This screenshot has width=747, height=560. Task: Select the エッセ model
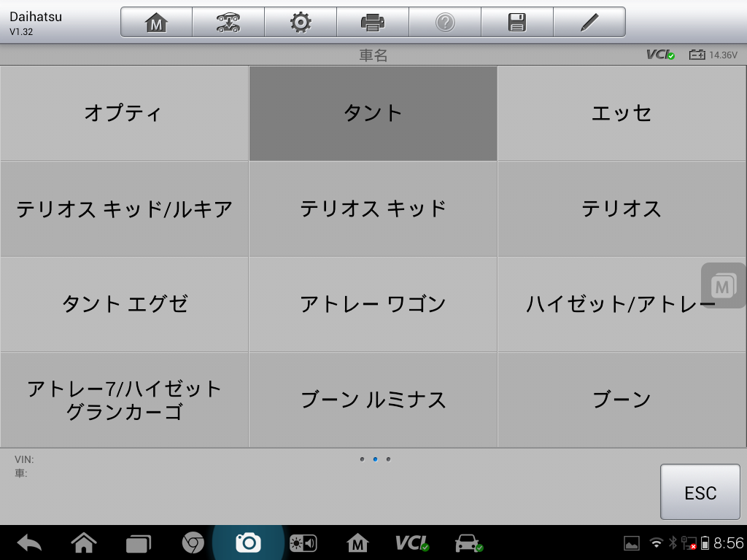click(622, 113)
